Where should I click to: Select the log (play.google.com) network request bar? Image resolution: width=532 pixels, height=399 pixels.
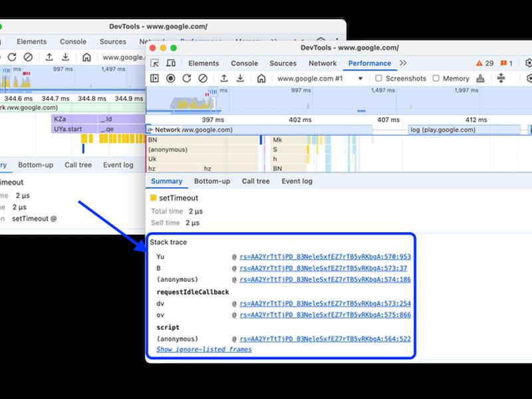point(464,130)
